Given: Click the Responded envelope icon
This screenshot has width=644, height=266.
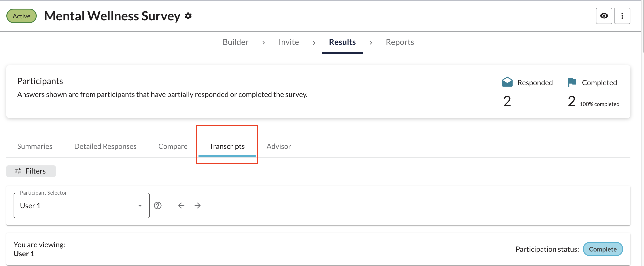Looking at the screenshot, I should click(507, 82).
